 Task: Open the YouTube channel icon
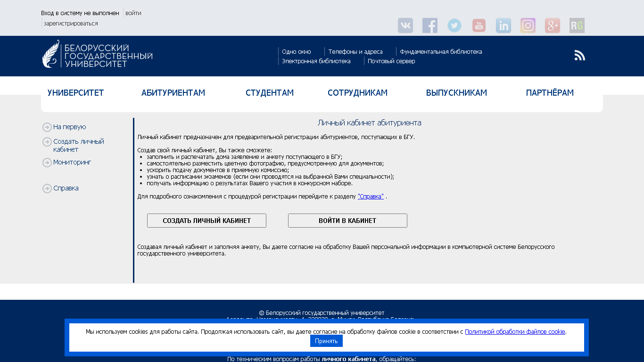(x=479, y=25)
